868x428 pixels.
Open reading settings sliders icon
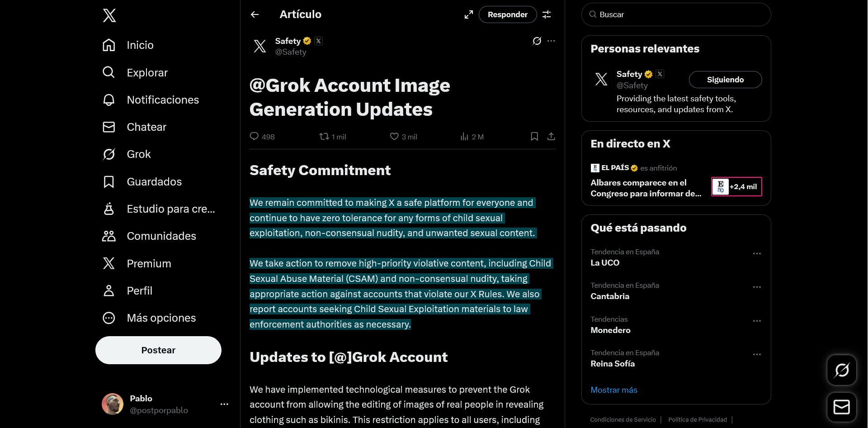(x=547, y=14)
